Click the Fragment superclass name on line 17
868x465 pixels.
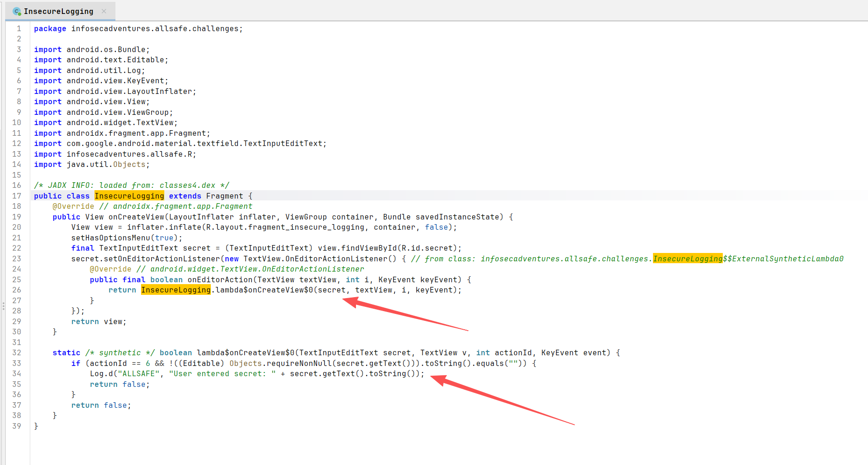point(224,196)
